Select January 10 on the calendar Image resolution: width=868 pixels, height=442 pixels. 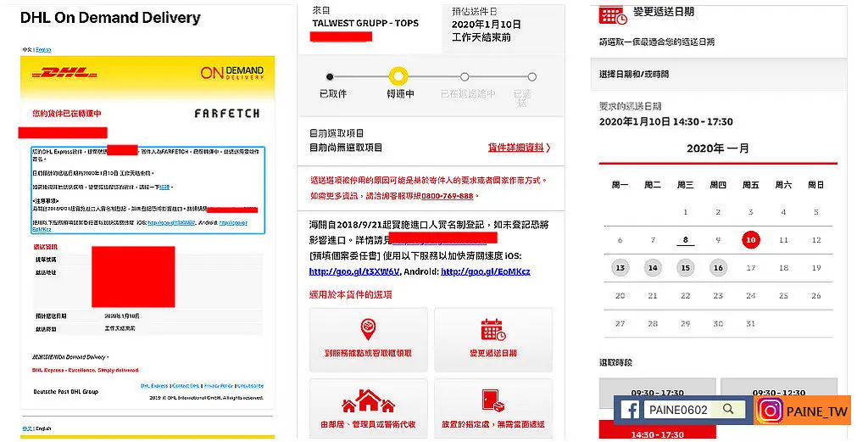[x=751, y=240]
